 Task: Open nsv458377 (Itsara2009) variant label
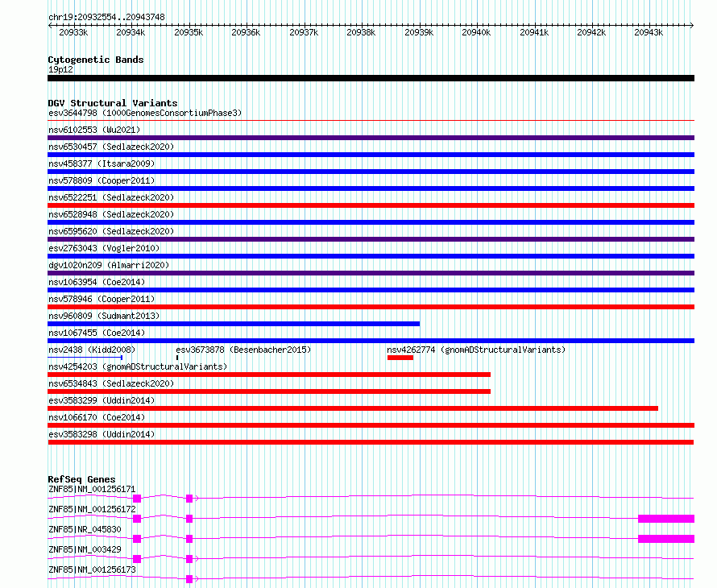pos(102,164)
